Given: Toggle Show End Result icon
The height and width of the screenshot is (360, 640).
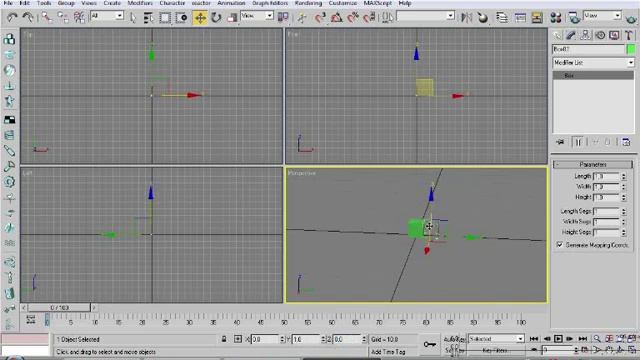Looking at the screenshot, I should (x=578, y=142).
